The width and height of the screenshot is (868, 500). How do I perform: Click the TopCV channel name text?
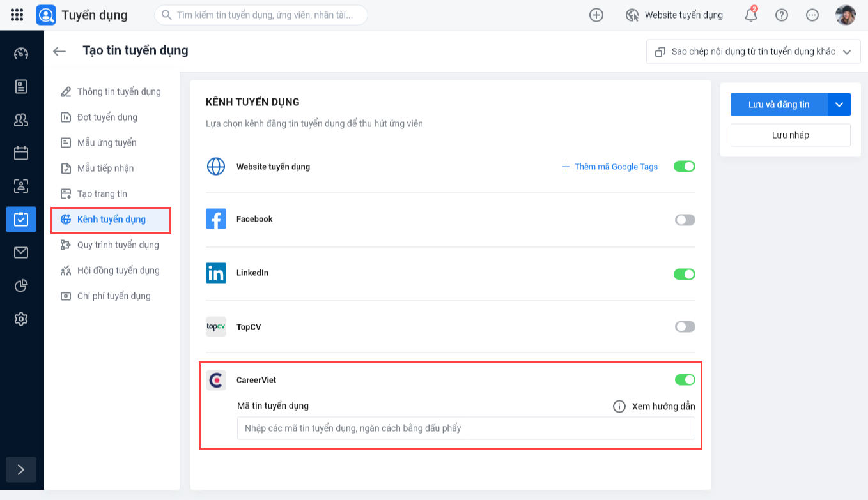pyautogui.click(x=249, y=326)
